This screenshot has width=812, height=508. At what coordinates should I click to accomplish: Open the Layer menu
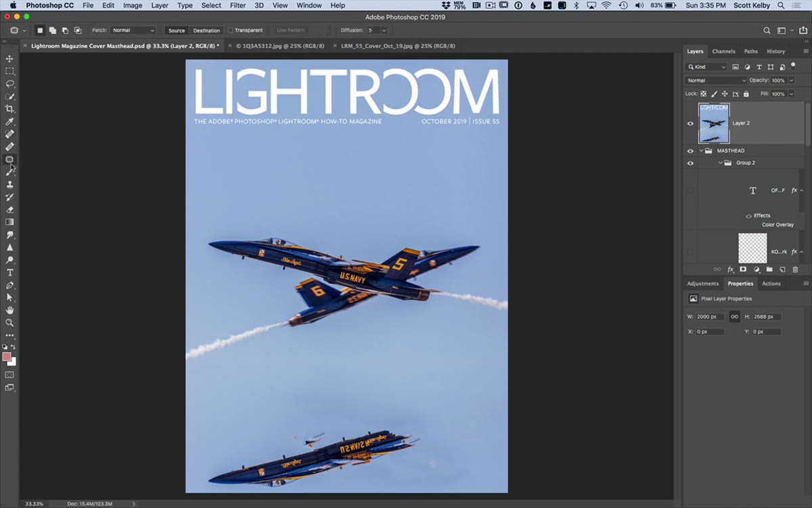[x=160, y=5]
